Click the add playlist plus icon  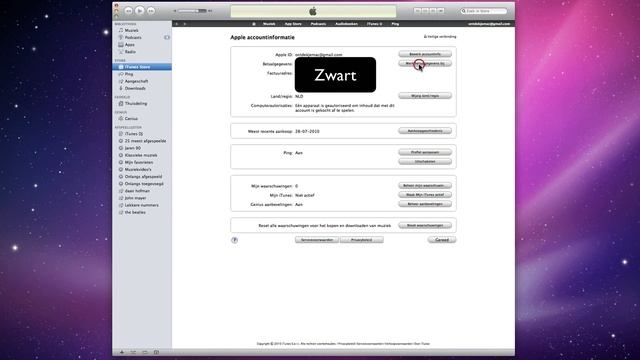122,352
